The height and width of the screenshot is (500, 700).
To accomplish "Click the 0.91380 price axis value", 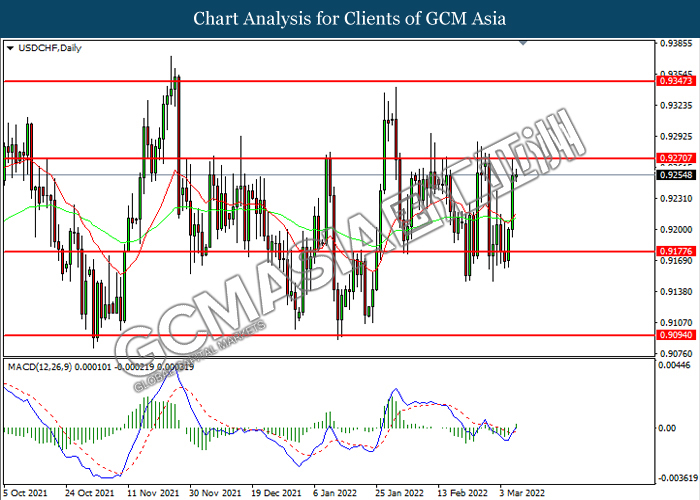I will 676,292.
